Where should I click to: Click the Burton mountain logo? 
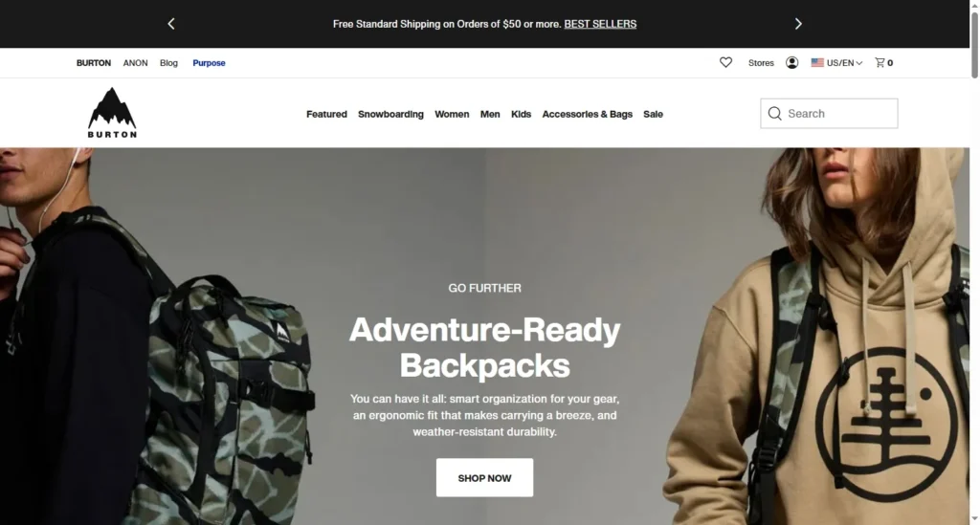point(112,113)
